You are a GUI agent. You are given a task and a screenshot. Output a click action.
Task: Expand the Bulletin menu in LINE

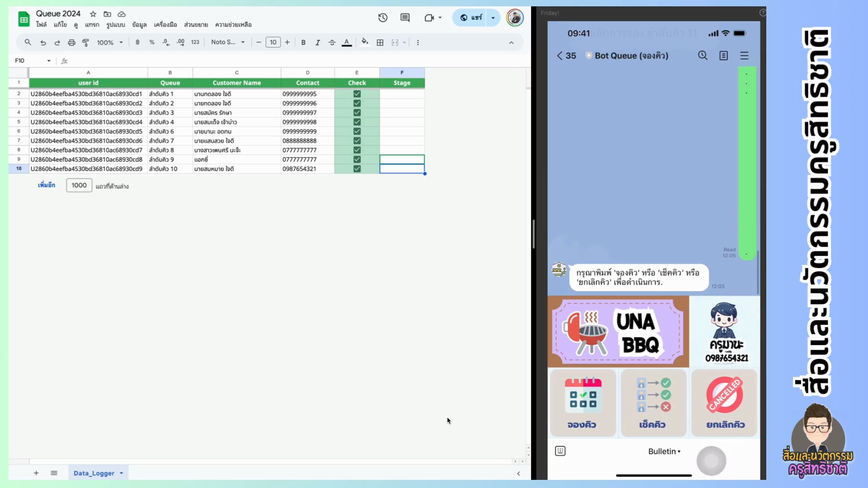pos(664,451)
